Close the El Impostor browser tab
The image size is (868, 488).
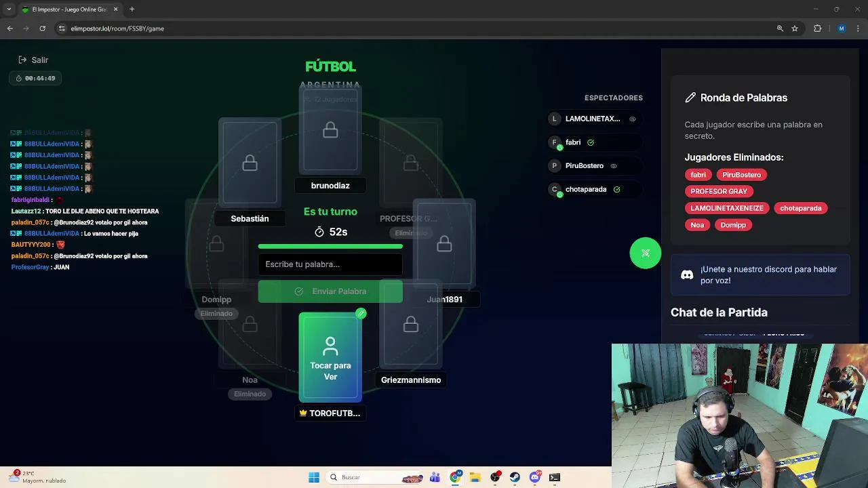click(115, 9)
